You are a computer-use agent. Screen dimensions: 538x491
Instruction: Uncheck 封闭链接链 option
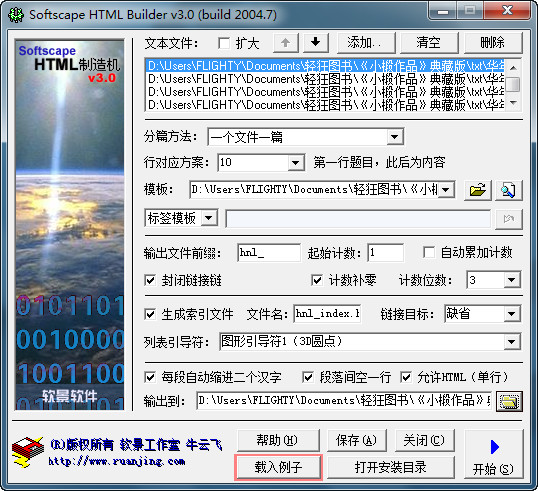(x=150, y=280)
